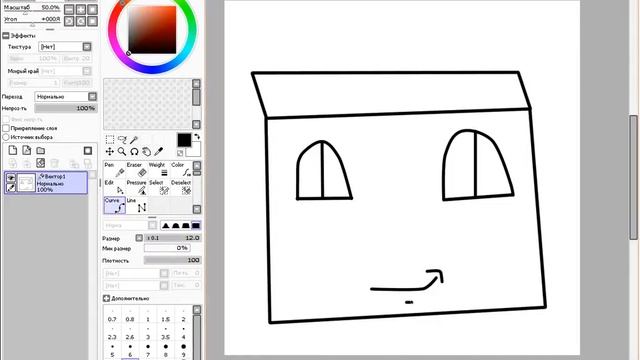The image size is (640, 360).
Task: Select the Zoom magnifier tool
Action: tap(122, 151)
